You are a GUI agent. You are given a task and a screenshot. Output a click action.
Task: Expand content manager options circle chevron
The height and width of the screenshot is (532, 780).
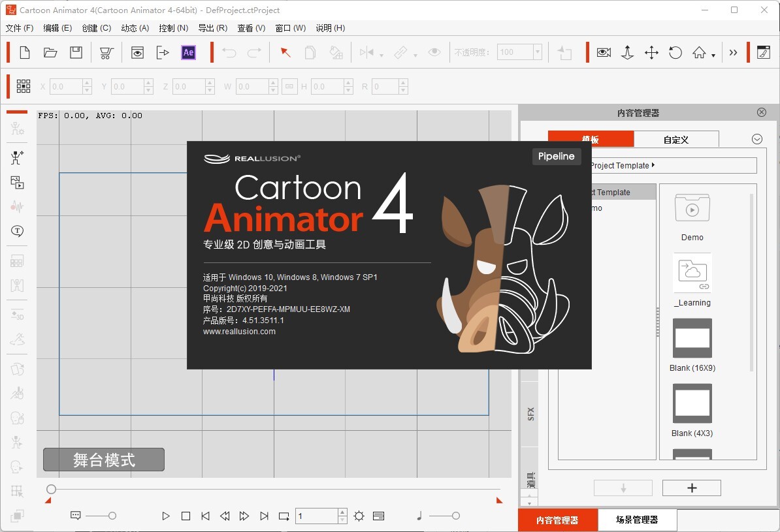(757, 139)
